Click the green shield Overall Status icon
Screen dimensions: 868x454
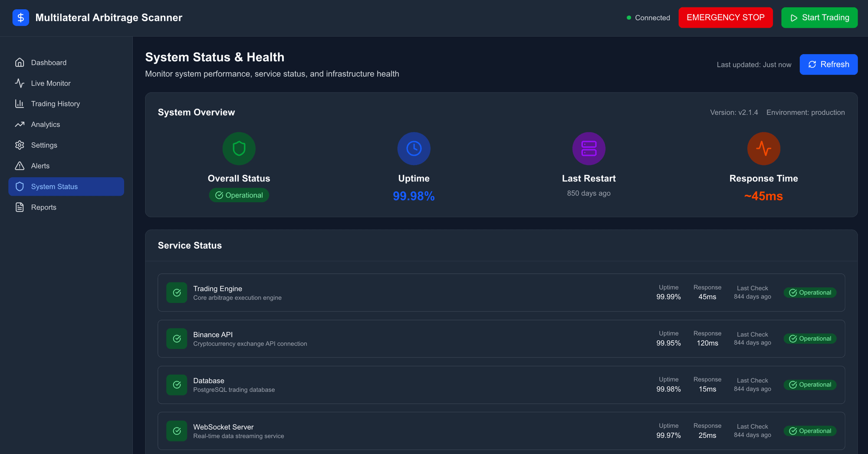239,148
